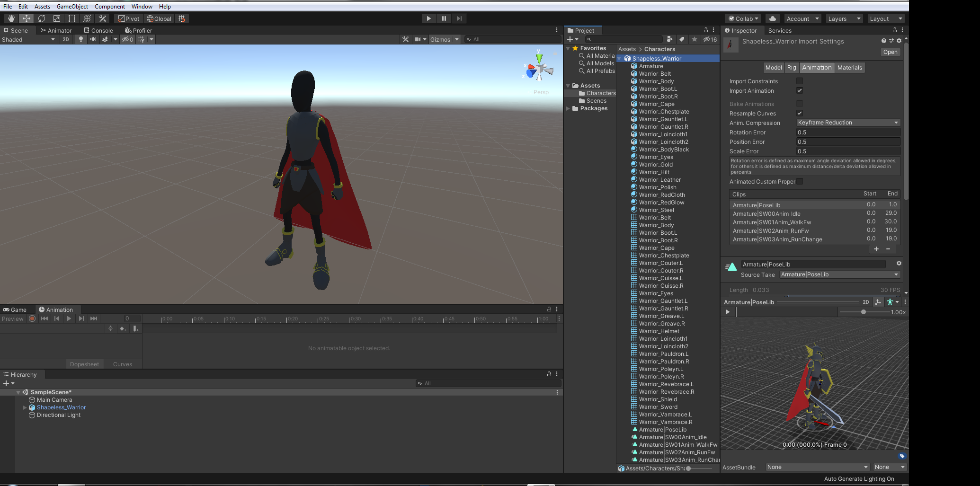Screen dimensions: 980x486
Task: Click the Pause button
Action: coord(444,18)
